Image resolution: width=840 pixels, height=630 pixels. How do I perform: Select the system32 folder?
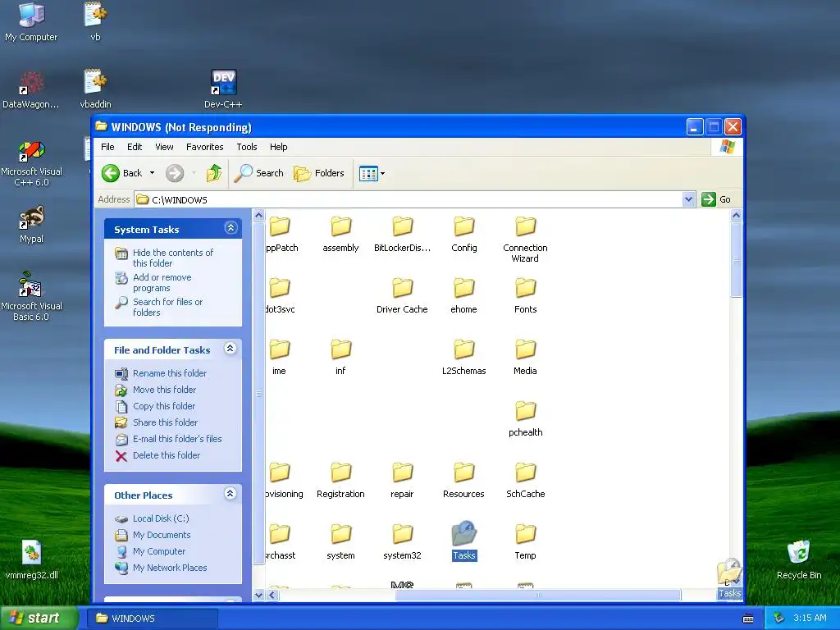pyautogui.click(x=402, y=542)
